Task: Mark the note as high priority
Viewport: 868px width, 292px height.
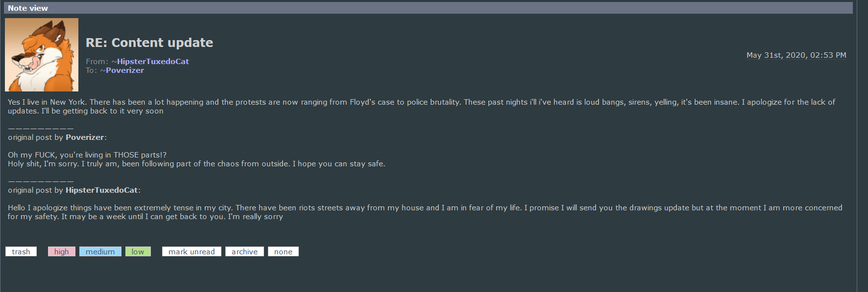Action: tap(62, 251)
